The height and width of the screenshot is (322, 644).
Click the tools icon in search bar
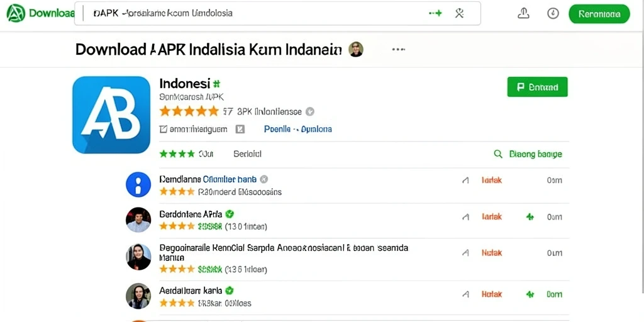(x=459, y=13)
